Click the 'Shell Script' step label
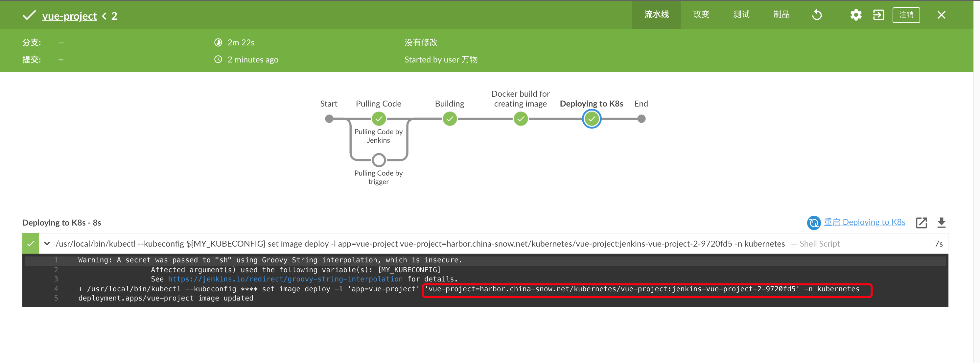Screen dimensions: 980x363 819,244
